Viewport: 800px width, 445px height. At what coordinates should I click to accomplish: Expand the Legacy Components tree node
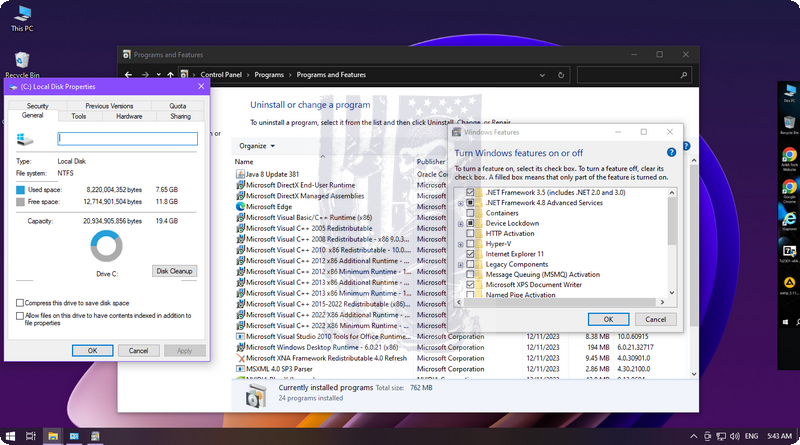pos(461,264)
